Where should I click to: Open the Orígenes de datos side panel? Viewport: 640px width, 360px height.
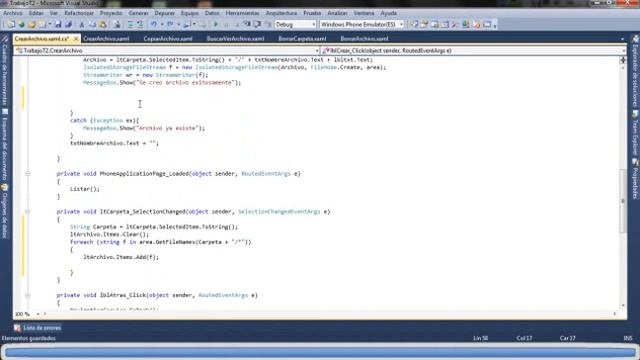4,212
